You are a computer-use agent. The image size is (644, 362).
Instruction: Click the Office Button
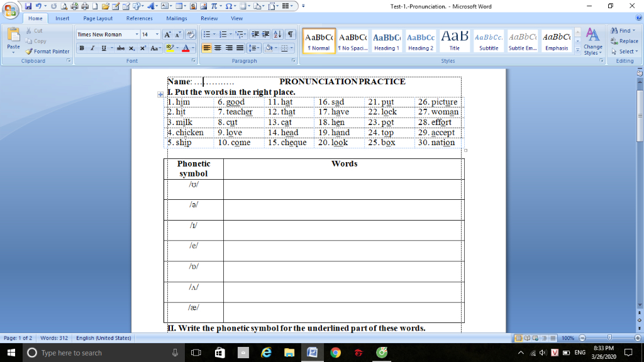pyautogui.click(x=10, y=9)
